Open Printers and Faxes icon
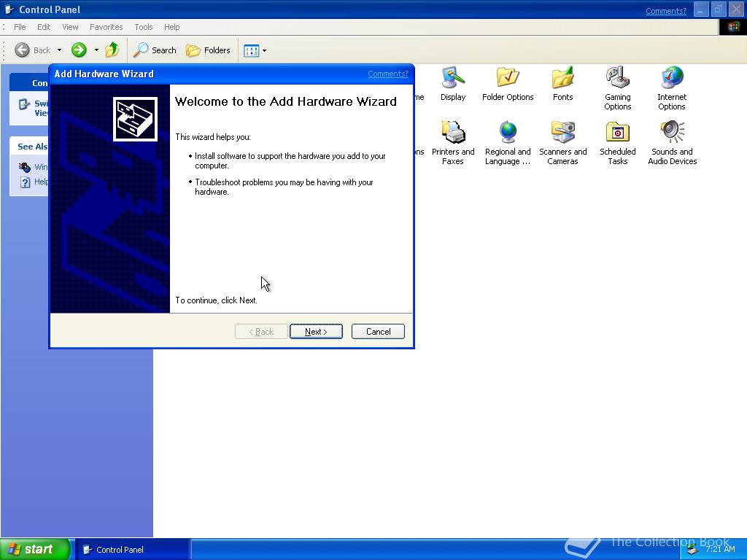 tap(452, 132)
